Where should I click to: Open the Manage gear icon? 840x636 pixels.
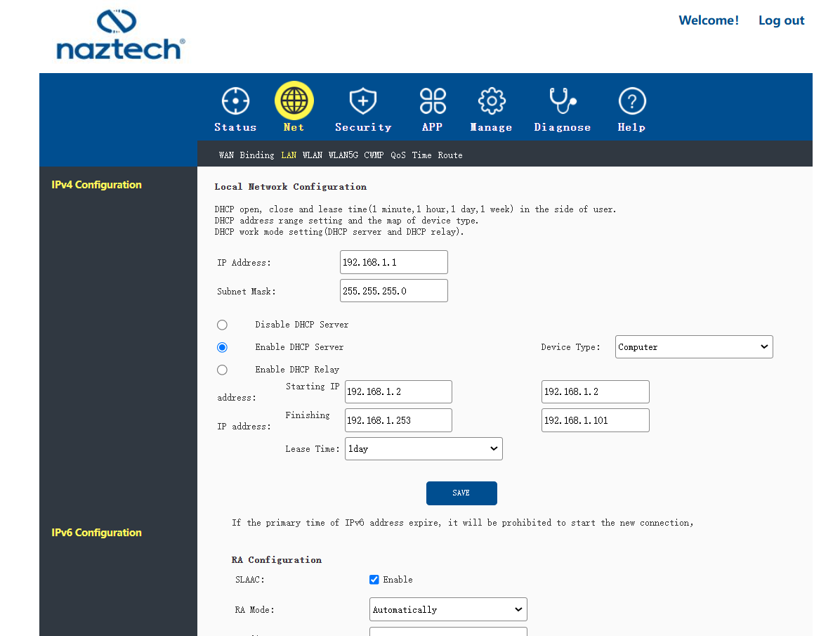[x=491, y=100]
